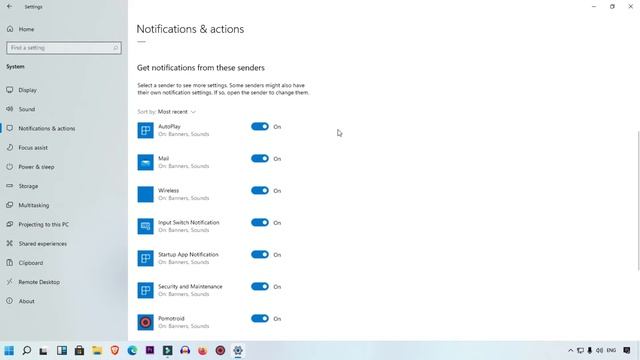Click the Settings gear on the taskbar

click(x=238, y=350)
